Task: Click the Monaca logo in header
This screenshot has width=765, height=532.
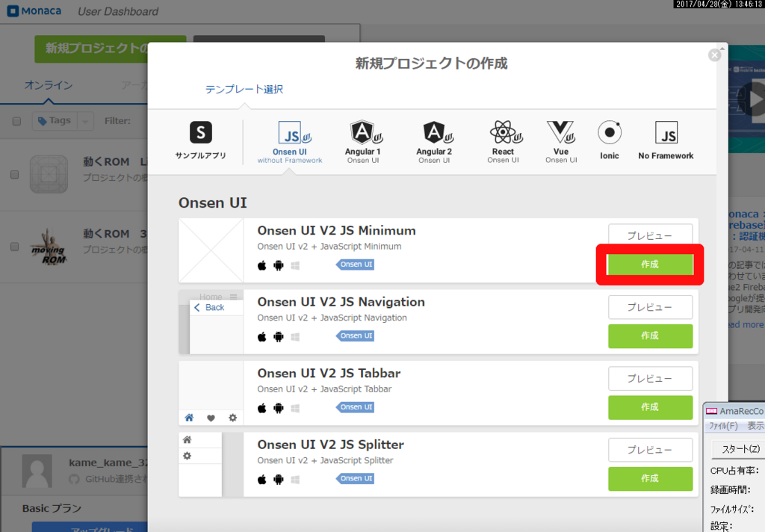Action: tap(34, 10)
